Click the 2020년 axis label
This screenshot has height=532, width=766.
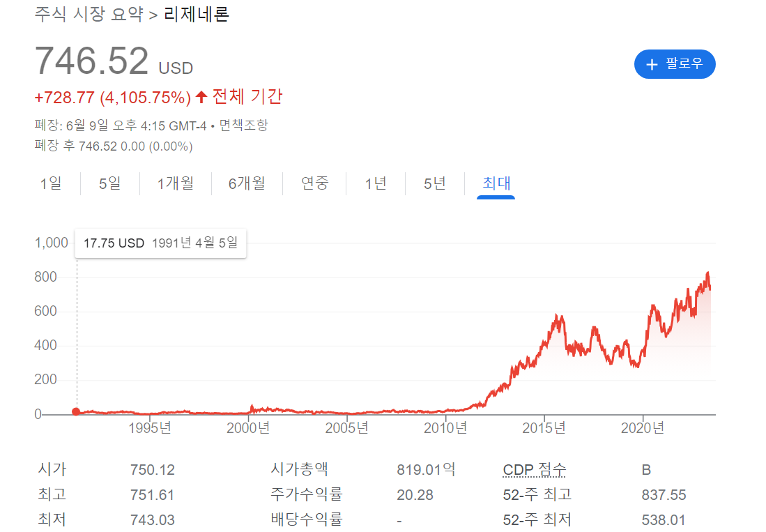point(643,428)
